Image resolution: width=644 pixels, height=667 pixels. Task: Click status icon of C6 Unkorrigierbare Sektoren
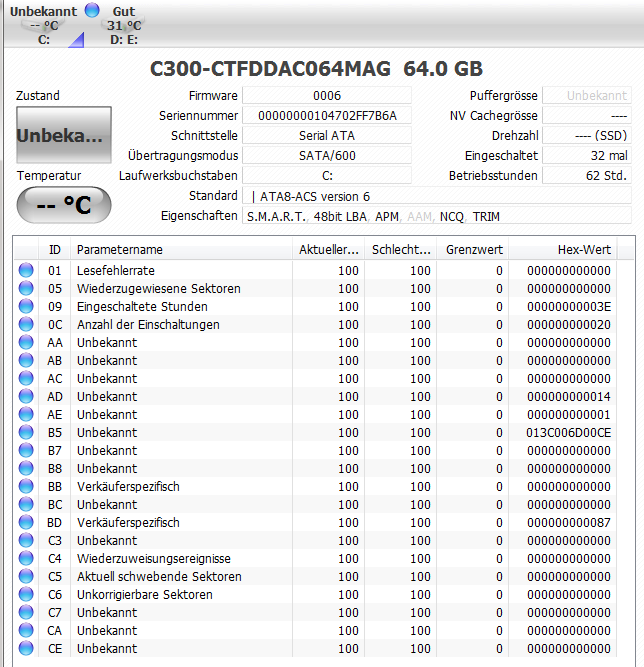click(26, 594)
